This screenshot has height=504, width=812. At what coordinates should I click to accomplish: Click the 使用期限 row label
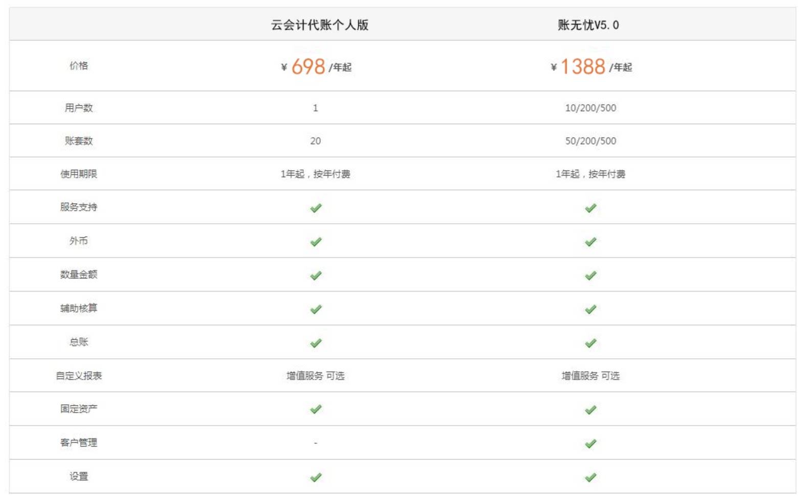click(x=79, y=174)
